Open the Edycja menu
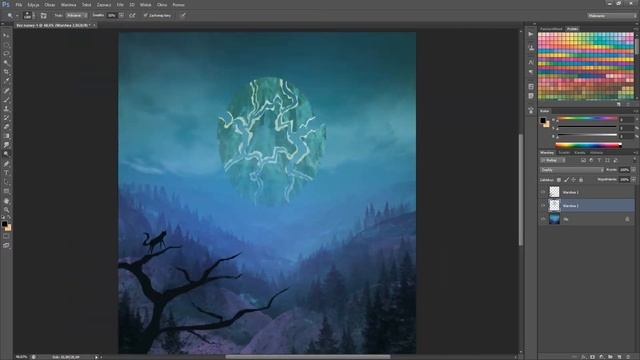This screenshot has width=640, height=360. pyautogui.click(x=33, y=5)
